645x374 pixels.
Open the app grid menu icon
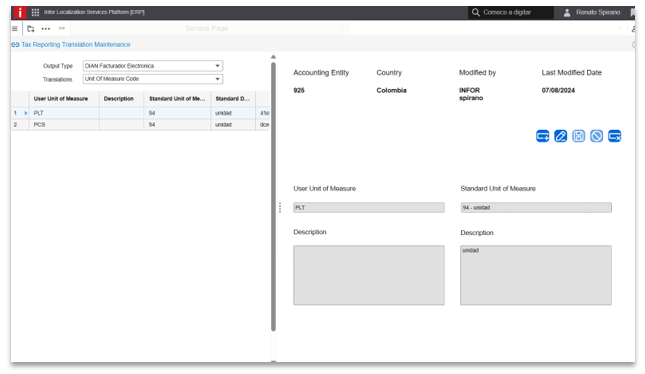[x=35, y=12]
